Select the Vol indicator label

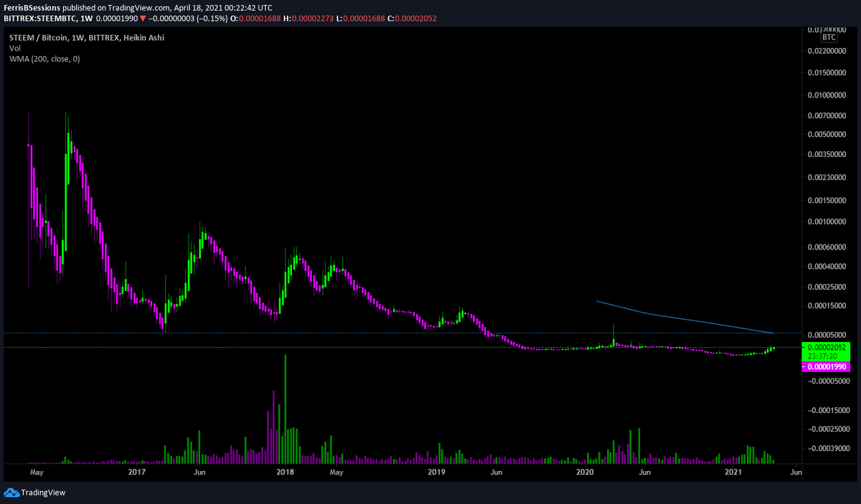click(x=15, y=48)
